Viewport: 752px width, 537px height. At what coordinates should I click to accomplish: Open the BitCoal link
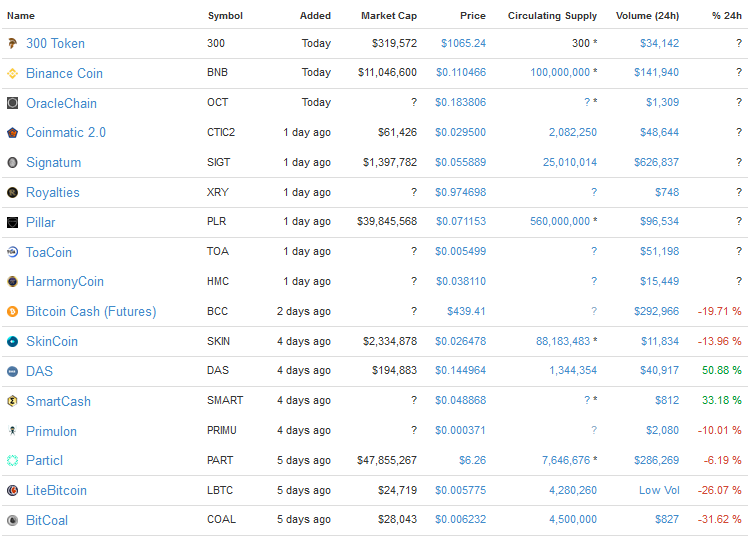pyautogui.click(x=47, y=520)
